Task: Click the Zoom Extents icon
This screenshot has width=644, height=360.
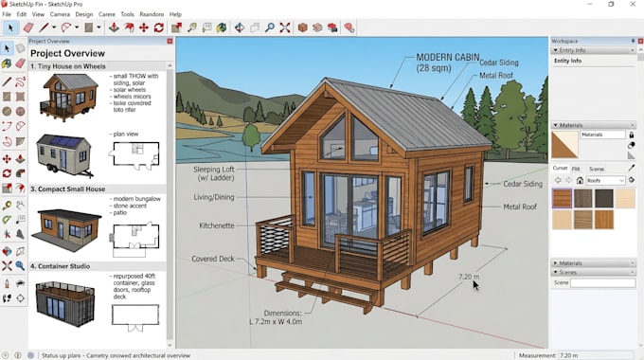Action: click(285, 27)
